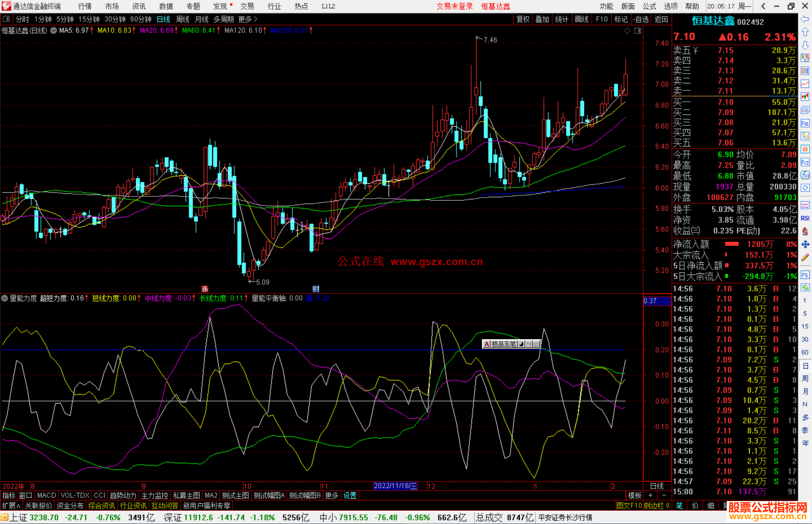The width and height of the screenshot is (812, 524).
Task: Click the candlestick chart icon in right sidebar
Action: point(805,97)
